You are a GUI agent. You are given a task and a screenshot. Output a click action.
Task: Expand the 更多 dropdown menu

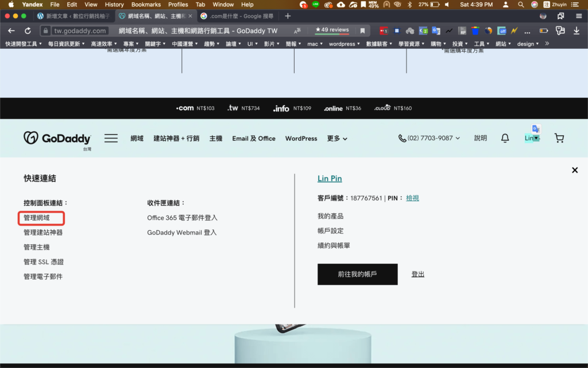tap(337, 139)
